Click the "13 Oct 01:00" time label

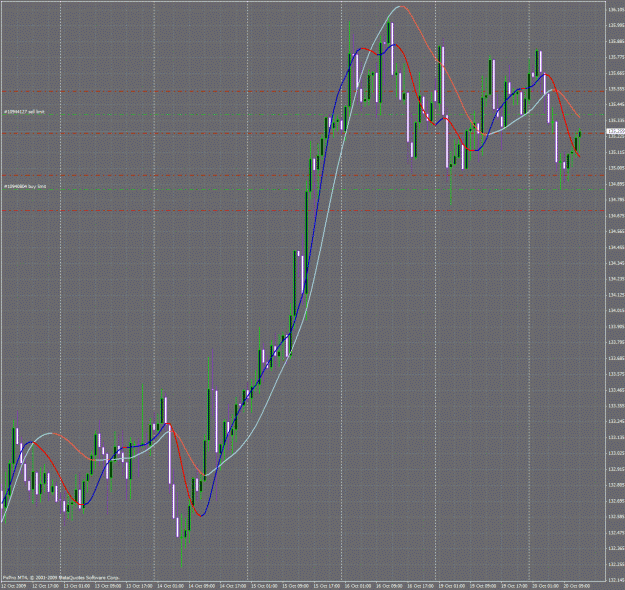(x=77, y=586)
